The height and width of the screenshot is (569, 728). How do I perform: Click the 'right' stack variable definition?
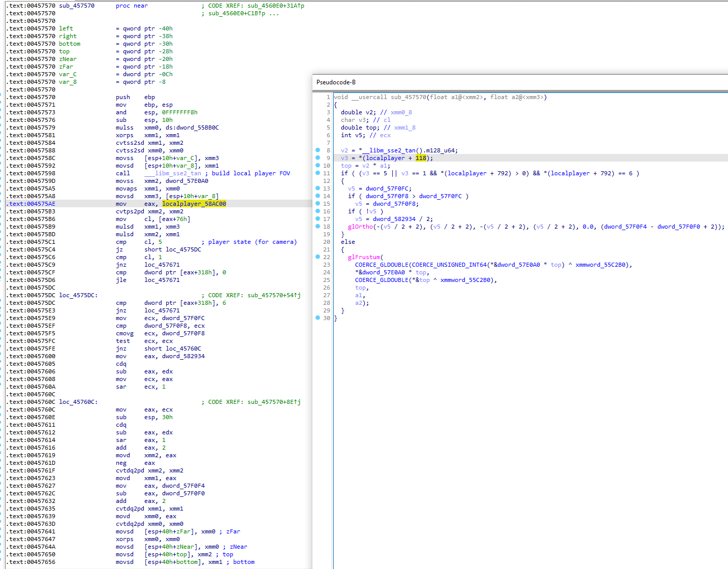68,36
